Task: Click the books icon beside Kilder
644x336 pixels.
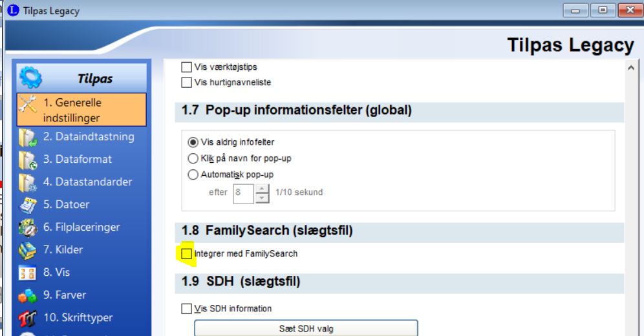Action: click(28, 250)
